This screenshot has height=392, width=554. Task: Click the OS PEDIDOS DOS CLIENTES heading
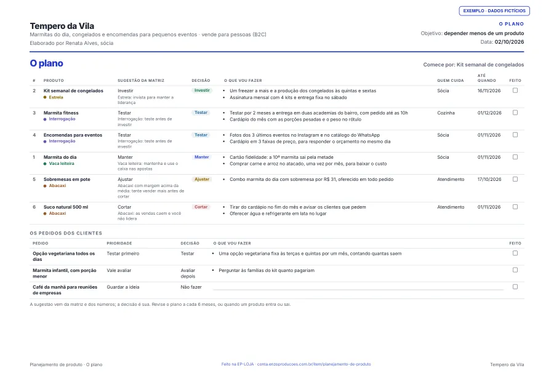(x=66, y=233)
